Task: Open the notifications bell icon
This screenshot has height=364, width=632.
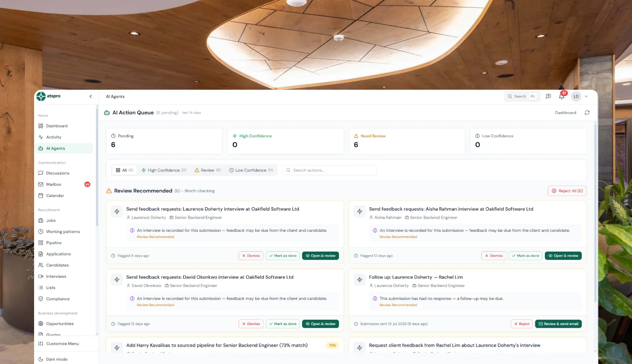Action: point(561,96)
